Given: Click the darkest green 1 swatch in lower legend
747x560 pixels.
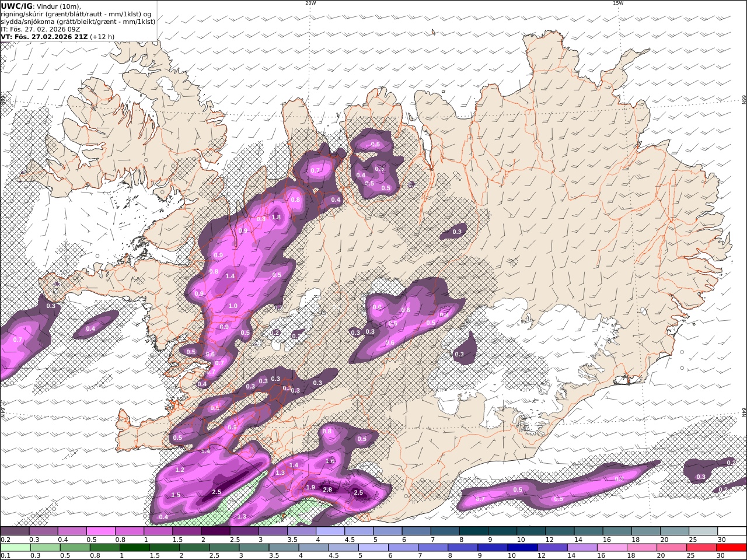Looking at the screenshot, I should 134,548.
